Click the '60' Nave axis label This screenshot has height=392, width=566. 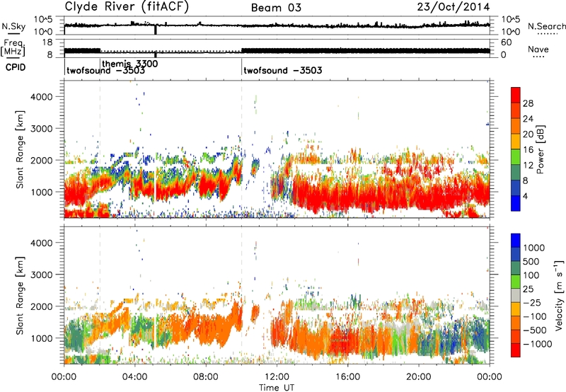pos(506,42)
